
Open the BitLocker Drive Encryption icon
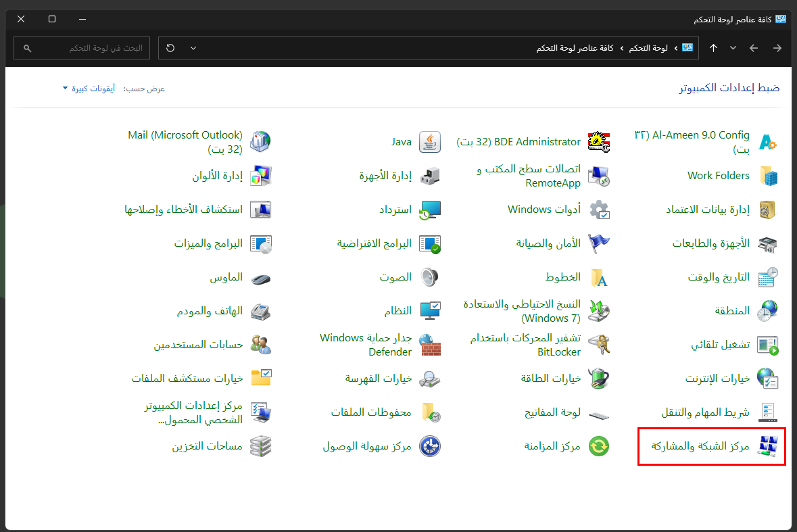click(x=599, y=345)
